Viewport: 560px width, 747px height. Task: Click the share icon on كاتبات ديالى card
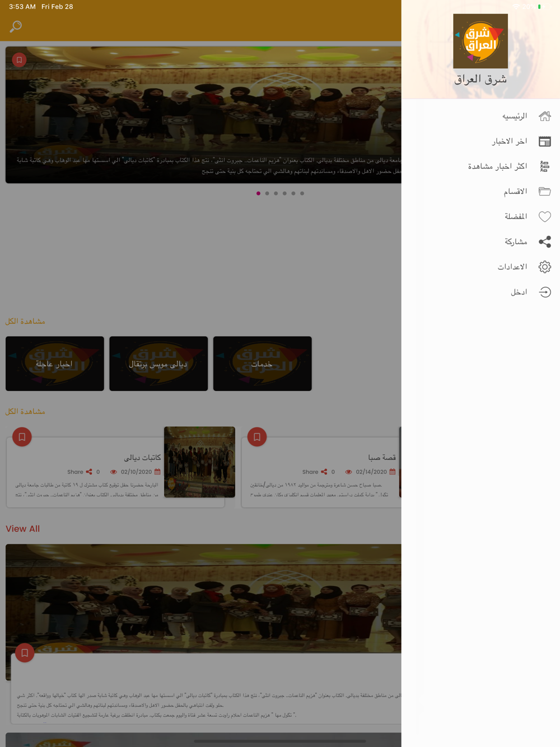(89, 472)
